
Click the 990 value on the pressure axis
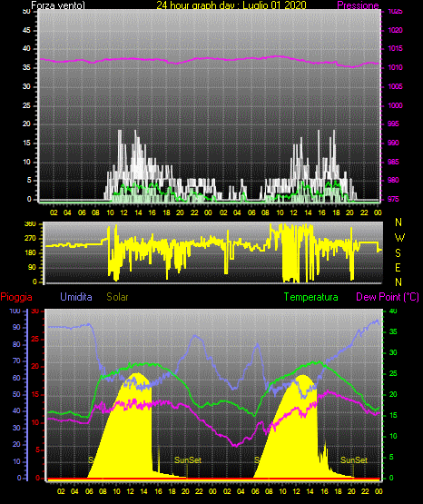393,143
